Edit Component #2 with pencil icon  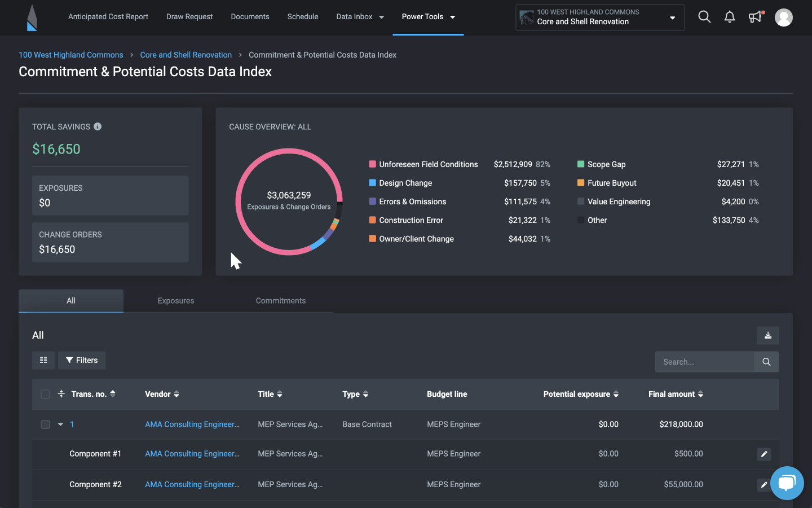tap(764, 484)
